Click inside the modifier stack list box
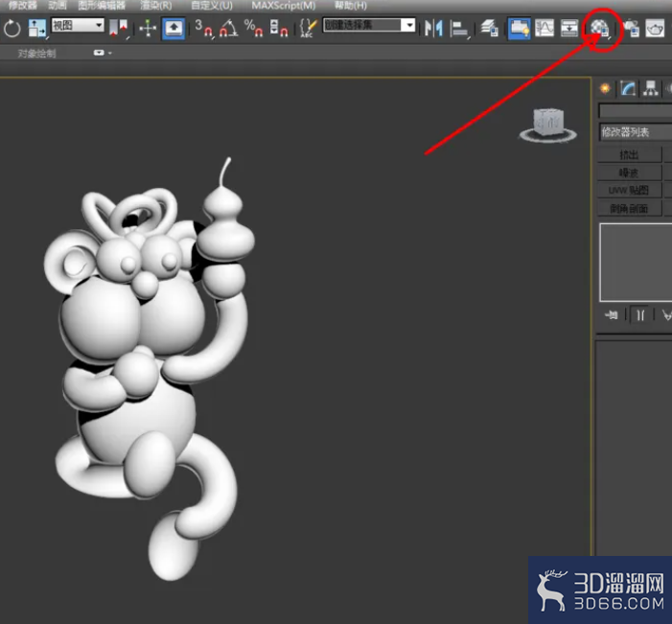The height and width of the screenshot is (624, 672). pyautogui.click(x=636, y=263)
